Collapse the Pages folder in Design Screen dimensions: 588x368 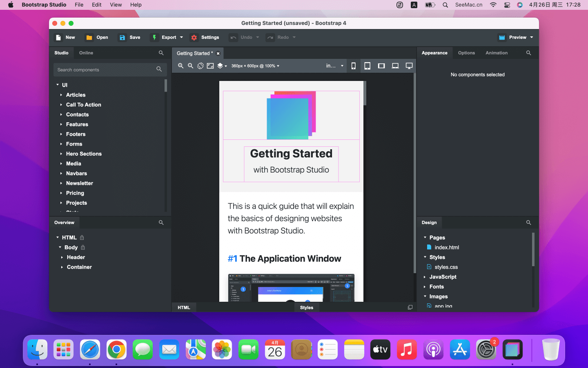425,238
